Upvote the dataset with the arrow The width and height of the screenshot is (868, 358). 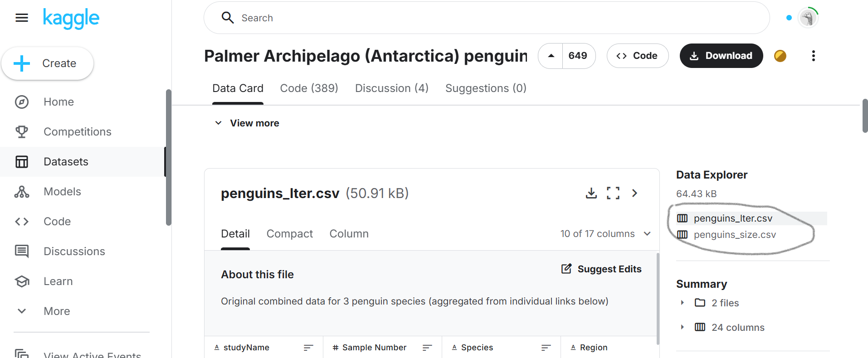tap(551, 56)
